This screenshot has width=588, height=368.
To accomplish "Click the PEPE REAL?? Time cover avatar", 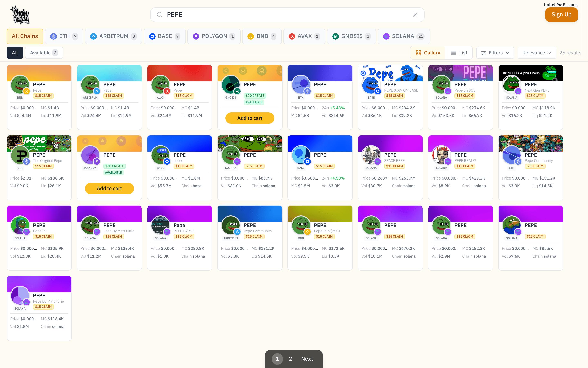I will [x=441, y=155].
